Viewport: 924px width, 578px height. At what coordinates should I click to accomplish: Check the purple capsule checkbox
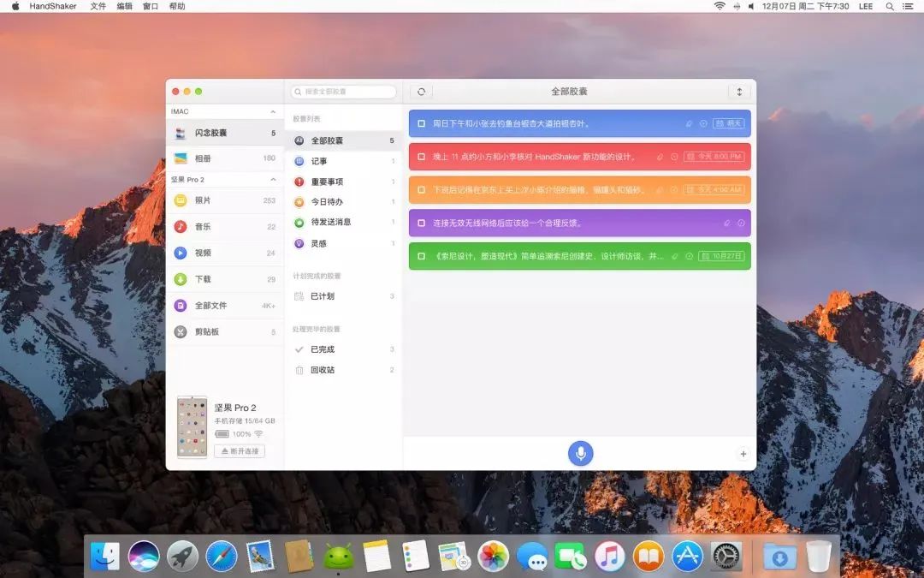[x=421, y=223]
